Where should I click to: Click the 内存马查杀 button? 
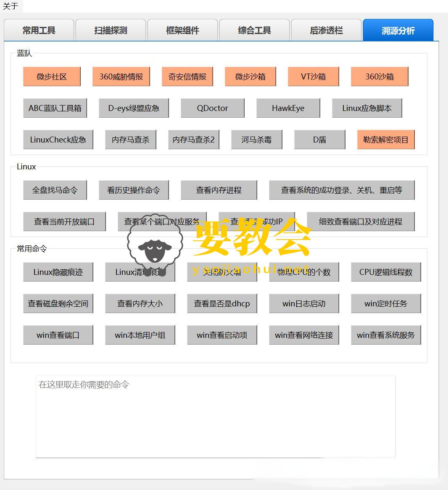pyautogui.click(x=131, y=140)
